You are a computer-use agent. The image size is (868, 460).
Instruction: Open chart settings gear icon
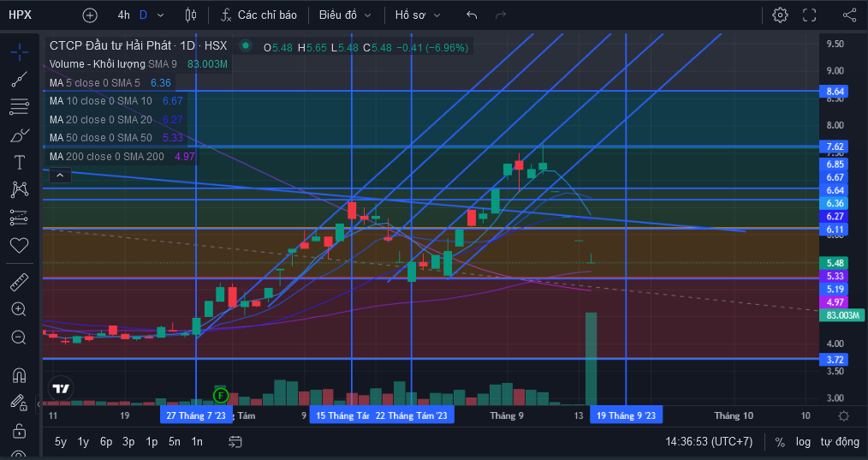(x=780, y=15)
